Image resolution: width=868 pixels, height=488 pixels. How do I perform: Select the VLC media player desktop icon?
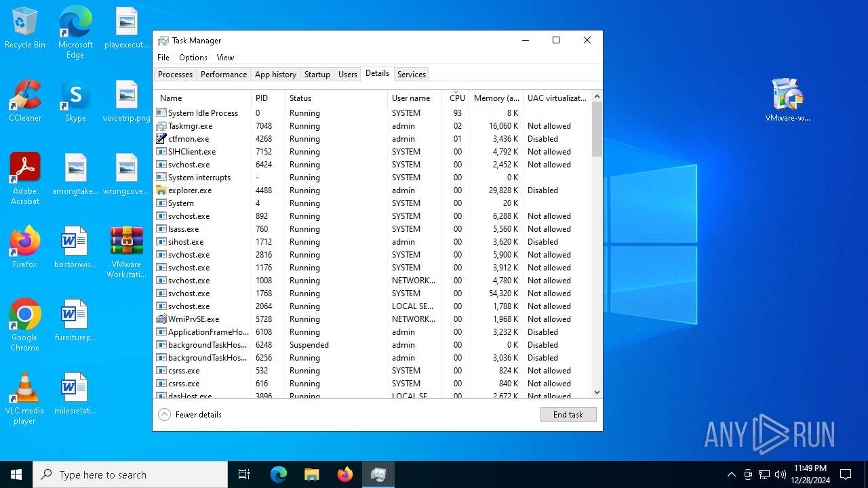pos(25,399)
